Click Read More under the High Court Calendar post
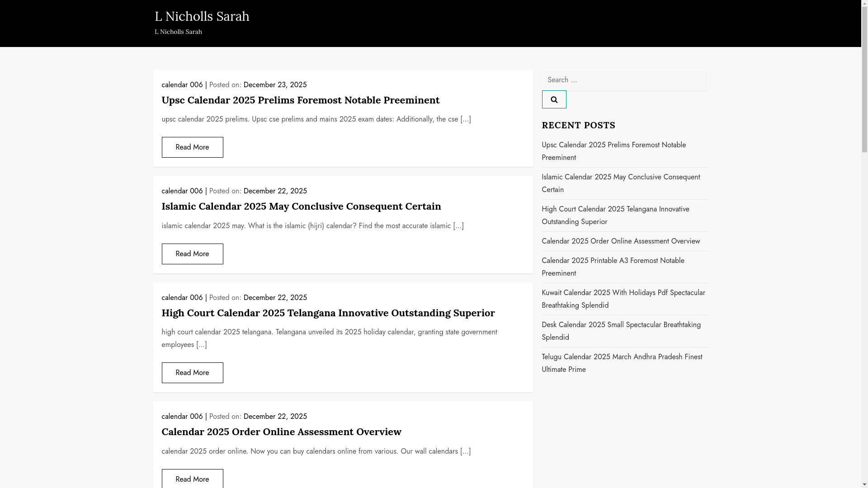Viewport: 868px width, 488px height. point(192,373)
